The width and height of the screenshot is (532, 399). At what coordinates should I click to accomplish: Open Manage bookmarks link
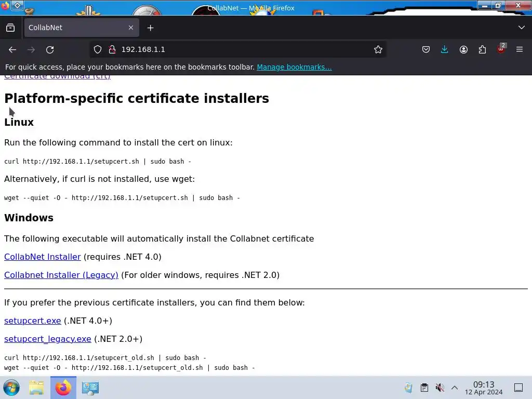pos(294,67)
